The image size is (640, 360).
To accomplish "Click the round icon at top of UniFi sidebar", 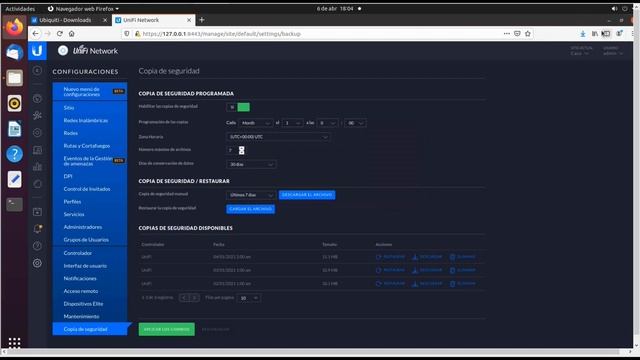I will point(37,71).
